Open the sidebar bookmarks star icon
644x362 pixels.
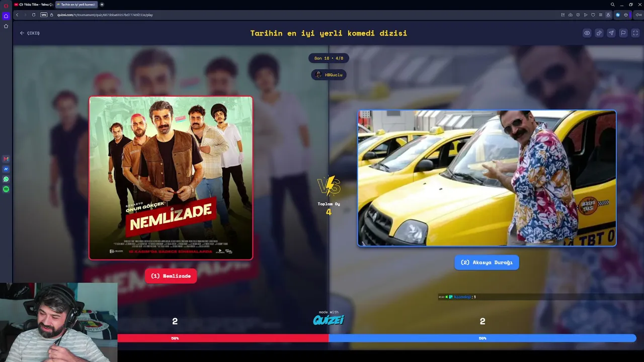point(6,26)
